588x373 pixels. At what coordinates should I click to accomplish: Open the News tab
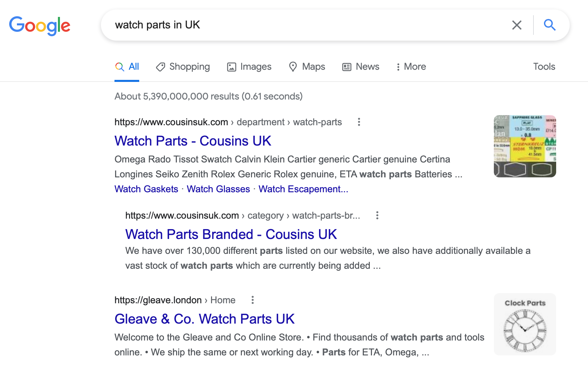point(361,67)
